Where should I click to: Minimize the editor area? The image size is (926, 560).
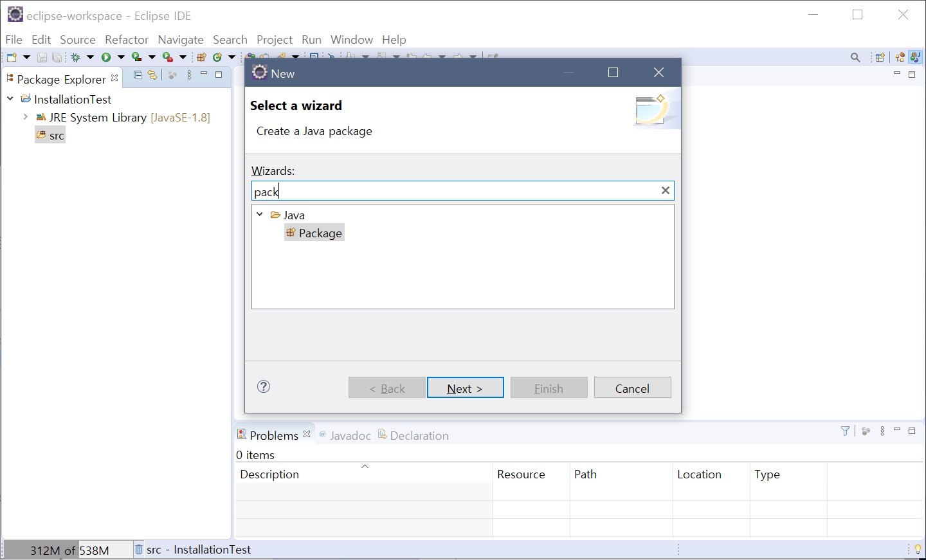coord(897,73)
